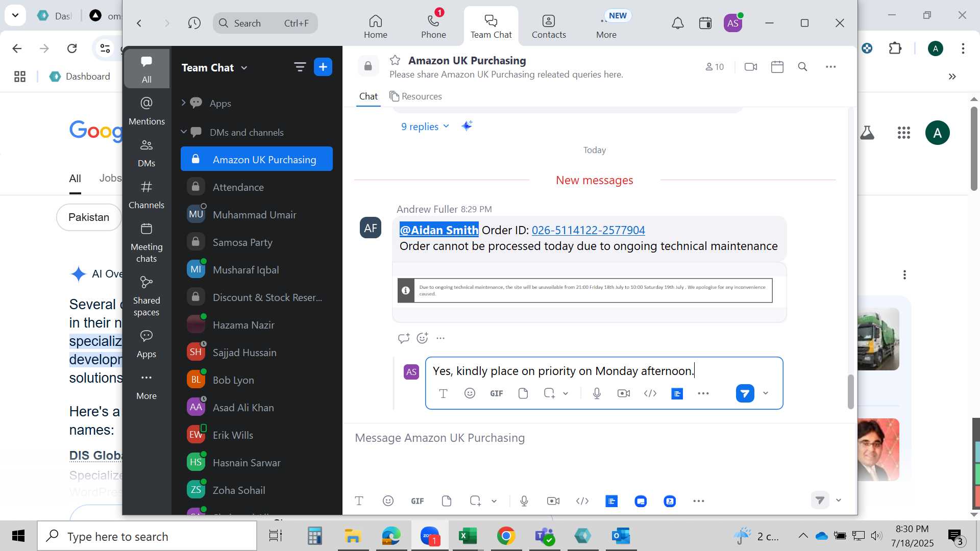Add a reaction emoji to Andrew's message
This screenshot has height=551, width=980.
click(422, 338)
